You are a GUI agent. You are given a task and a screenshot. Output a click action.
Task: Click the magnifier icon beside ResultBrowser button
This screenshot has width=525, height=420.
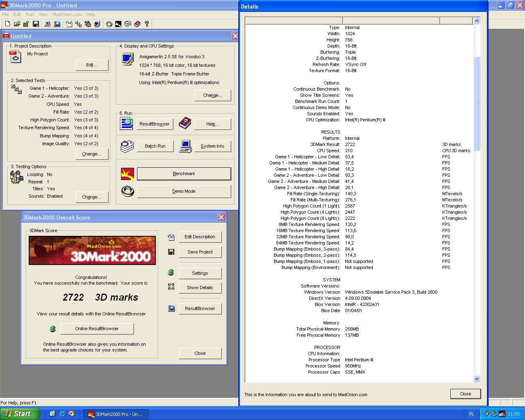(127, 123)
